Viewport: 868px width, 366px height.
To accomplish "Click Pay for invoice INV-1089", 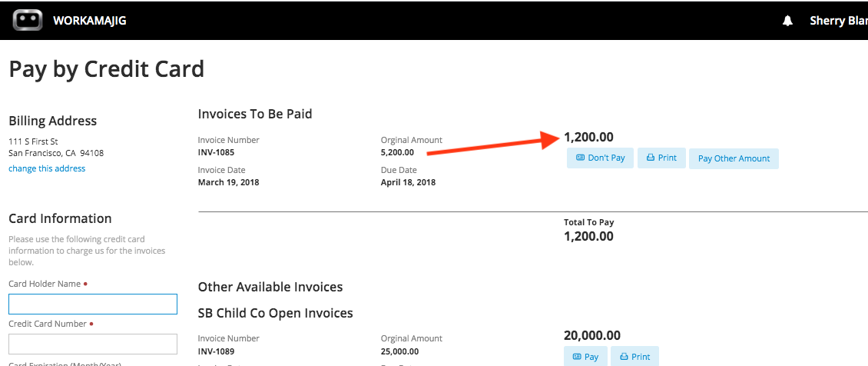I will tap(585, 357).
